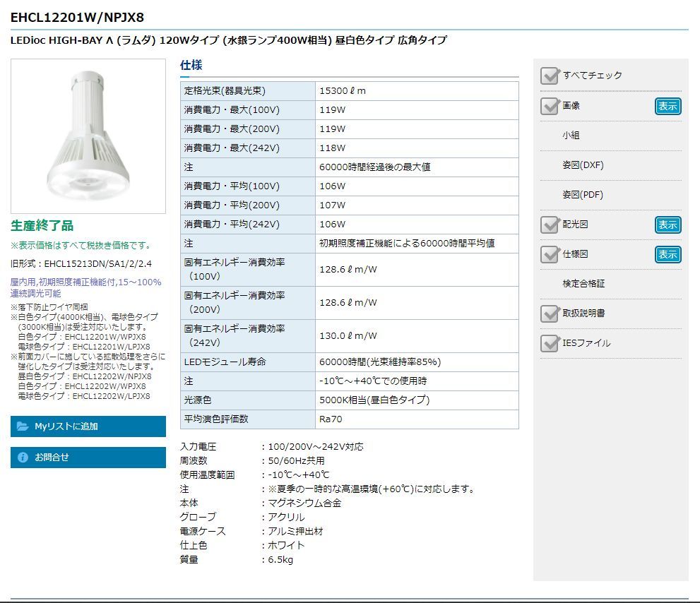
Task: Toggle the IESファイル checkbox
Action: point(549,343)
